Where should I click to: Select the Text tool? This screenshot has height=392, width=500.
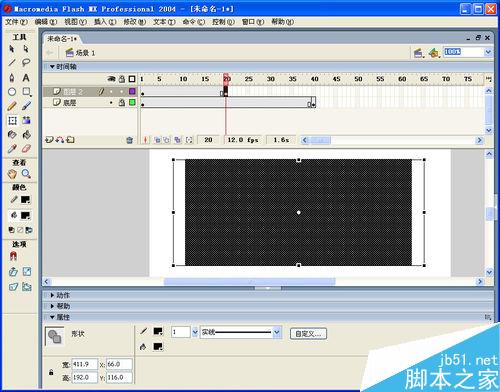coord(26,78)
